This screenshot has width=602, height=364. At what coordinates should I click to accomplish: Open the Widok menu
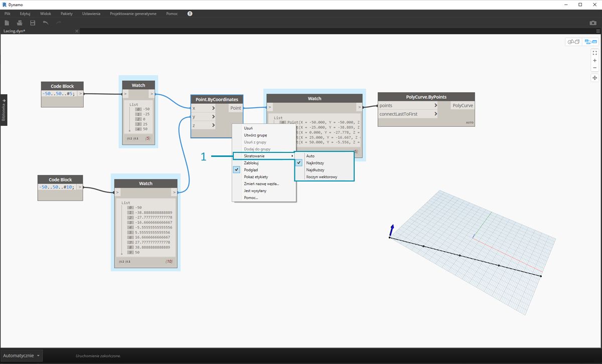coord(45,14)
